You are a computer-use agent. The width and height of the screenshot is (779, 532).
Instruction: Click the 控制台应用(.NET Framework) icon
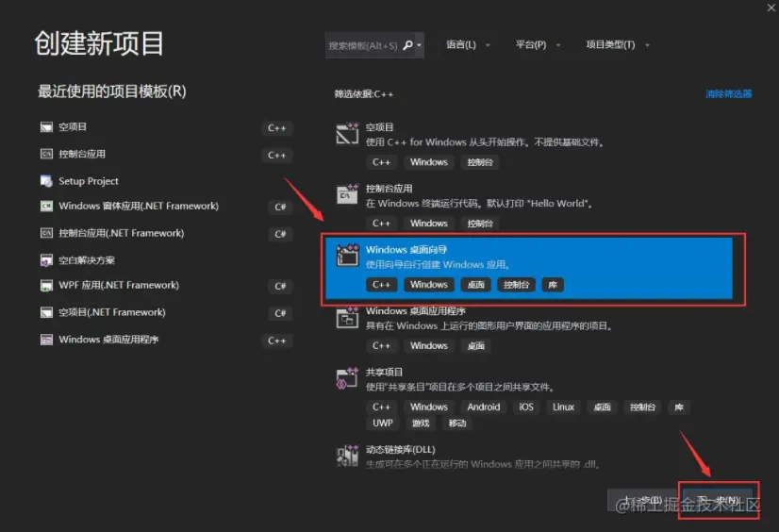46,233
